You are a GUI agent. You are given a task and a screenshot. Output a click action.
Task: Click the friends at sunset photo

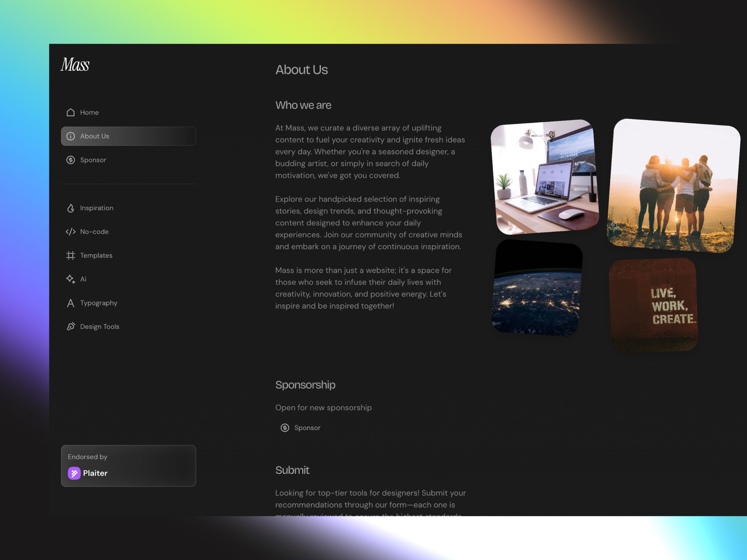click(673, 186)
